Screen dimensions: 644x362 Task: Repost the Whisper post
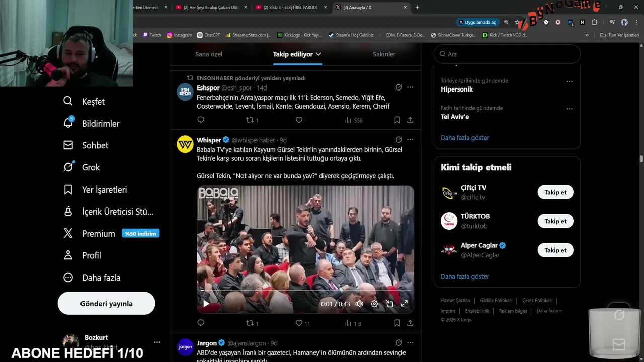pyautogui.click(x=252, y=323)
